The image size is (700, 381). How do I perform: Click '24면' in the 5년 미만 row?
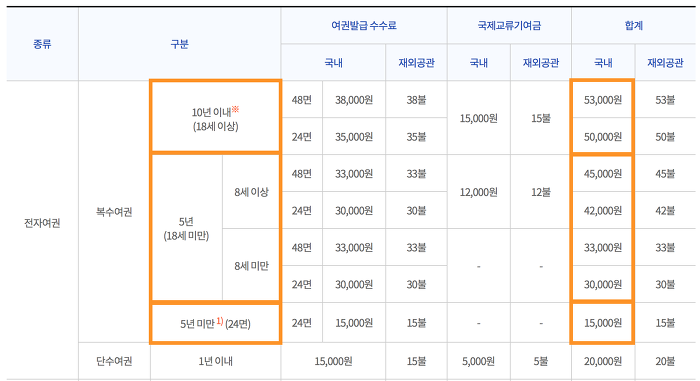[302, 322]
